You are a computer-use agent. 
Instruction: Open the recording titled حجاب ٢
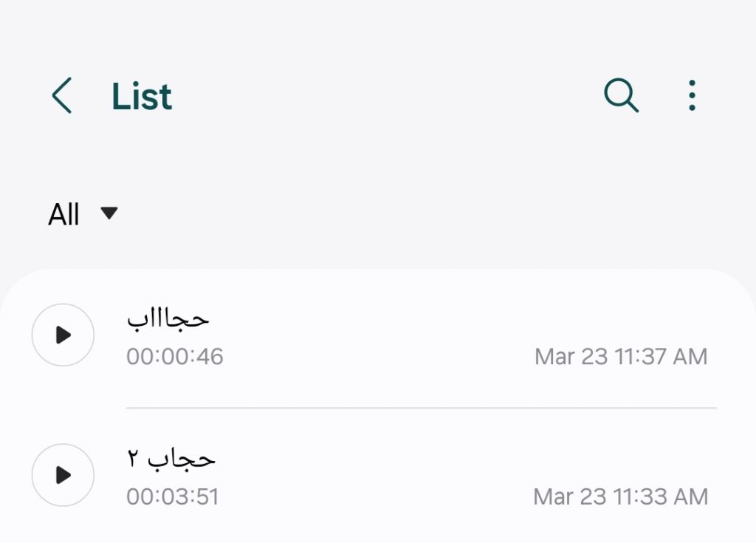click(x=171, y=459)
